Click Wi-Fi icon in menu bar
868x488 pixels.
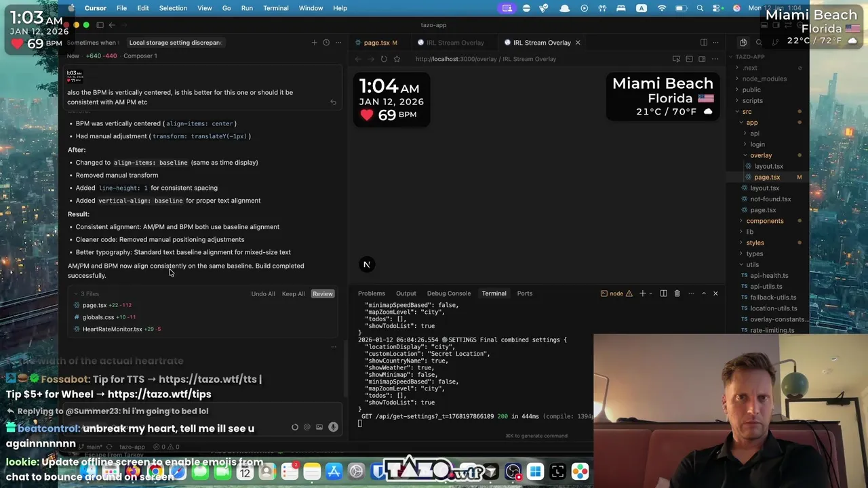point(662,8)
